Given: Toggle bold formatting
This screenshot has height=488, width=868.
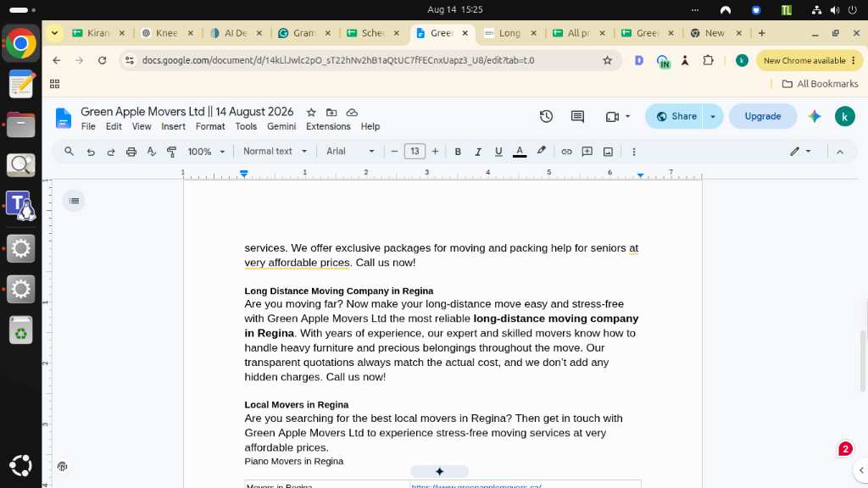Looking at the screenshot, I should pyautogui.click(x=458, y=152).
